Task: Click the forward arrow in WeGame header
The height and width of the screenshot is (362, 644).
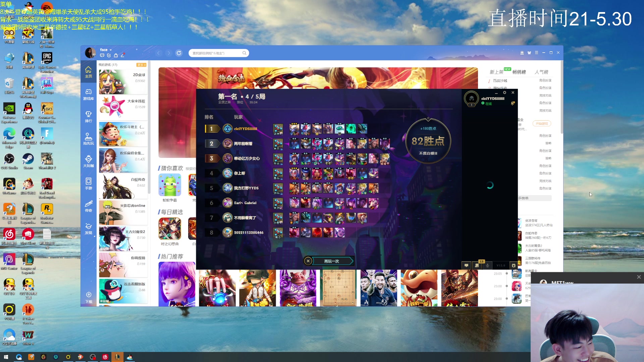Action: pos(169,53)
